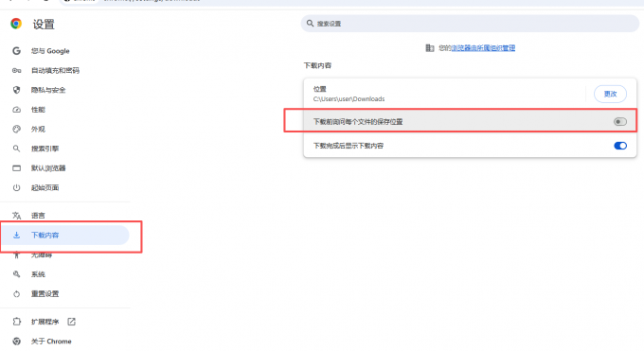
Task: Click the 下载内容 section heading
Action: point(317,65)
